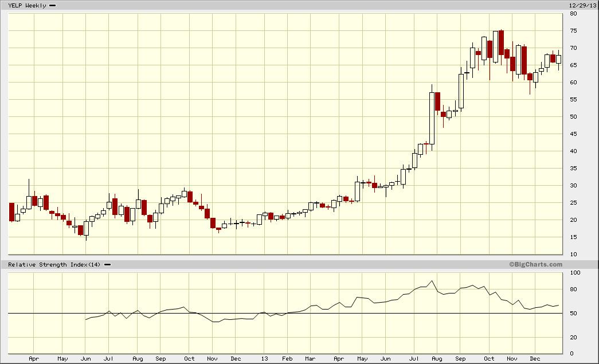Click the 0 label on the RSI axis
The width and height of the screenshot is (599, 364).
coord(571,353)
